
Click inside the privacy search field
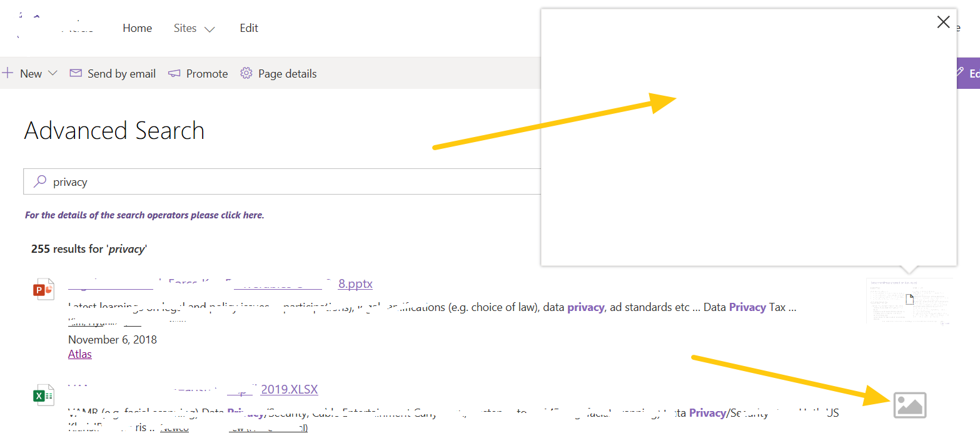(x=188, y=181)
